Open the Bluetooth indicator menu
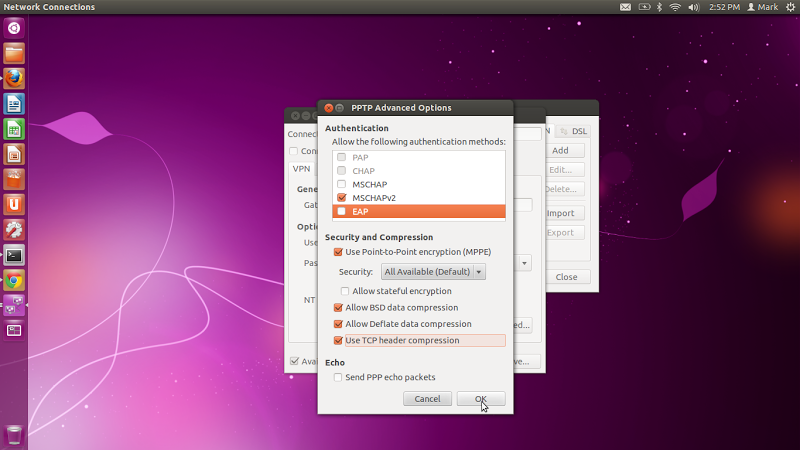Viewport: 800px width, 450px height. coord(659,7)
